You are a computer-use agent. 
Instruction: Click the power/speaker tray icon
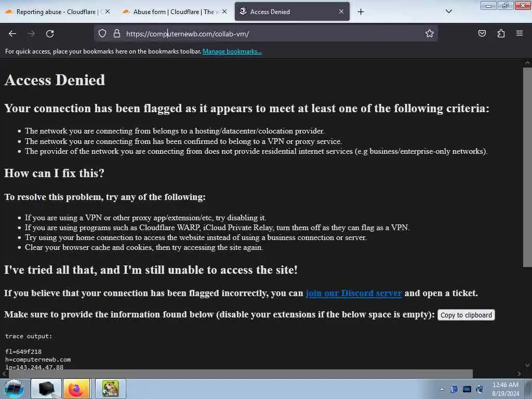[480, 389]
